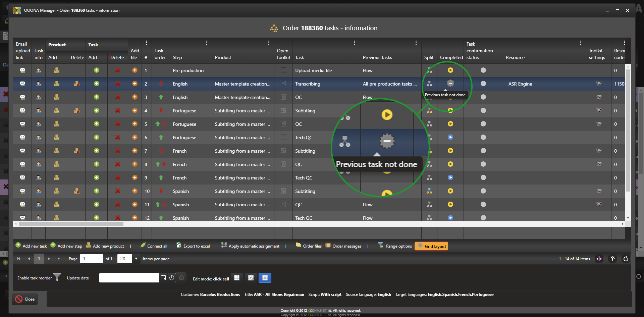Viewport: 644px width, 317px height.
Task: Click green add task icon in row 4
Action: [97, 111]
